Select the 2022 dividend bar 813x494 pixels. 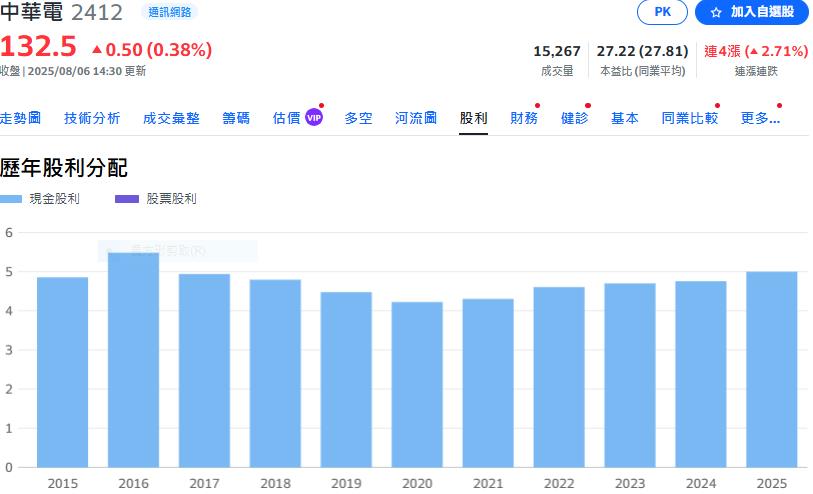point(559,377)
